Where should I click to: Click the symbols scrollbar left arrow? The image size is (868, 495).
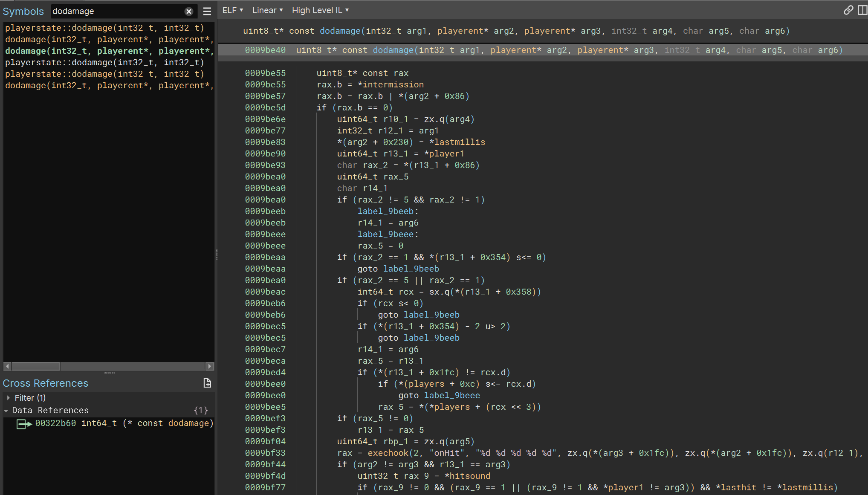click(7, 366)
